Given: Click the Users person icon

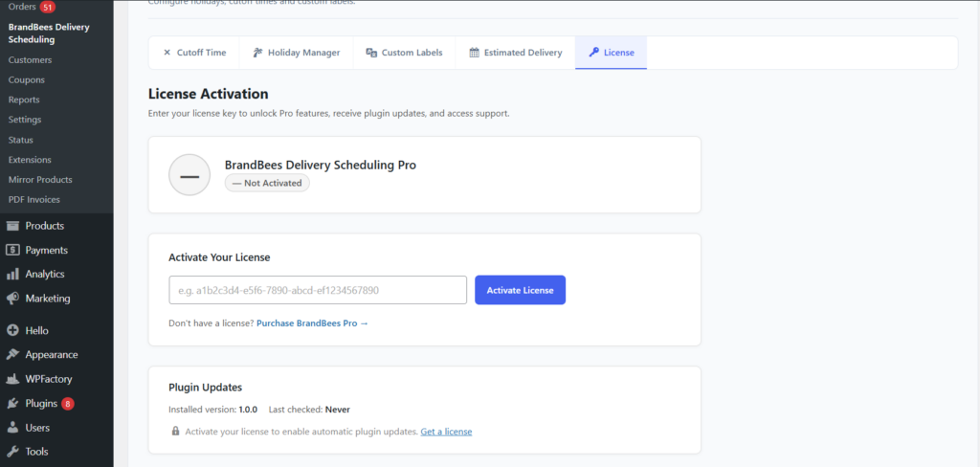Looking at the screenshot, I should [12, 428].
